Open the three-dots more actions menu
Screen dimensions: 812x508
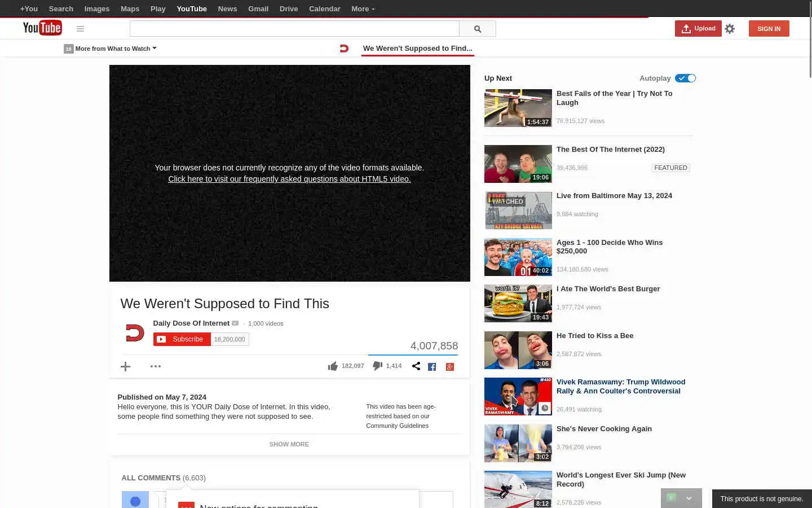click(156, 366)
